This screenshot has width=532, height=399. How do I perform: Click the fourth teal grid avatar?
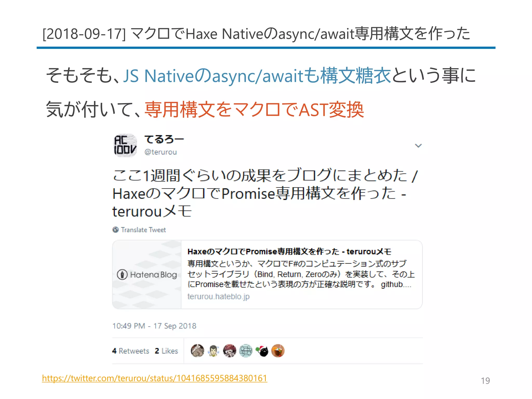click(x=246, y=351)
